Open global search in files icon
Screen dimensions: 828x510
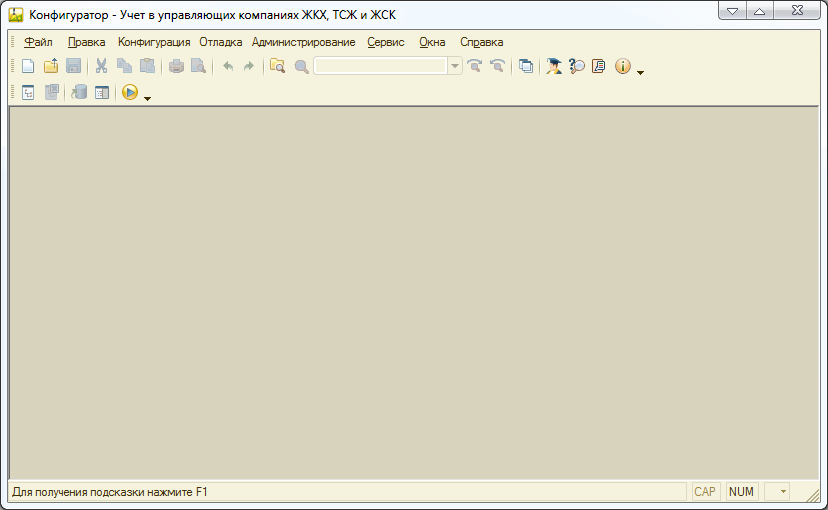click(x=277, y=66)
